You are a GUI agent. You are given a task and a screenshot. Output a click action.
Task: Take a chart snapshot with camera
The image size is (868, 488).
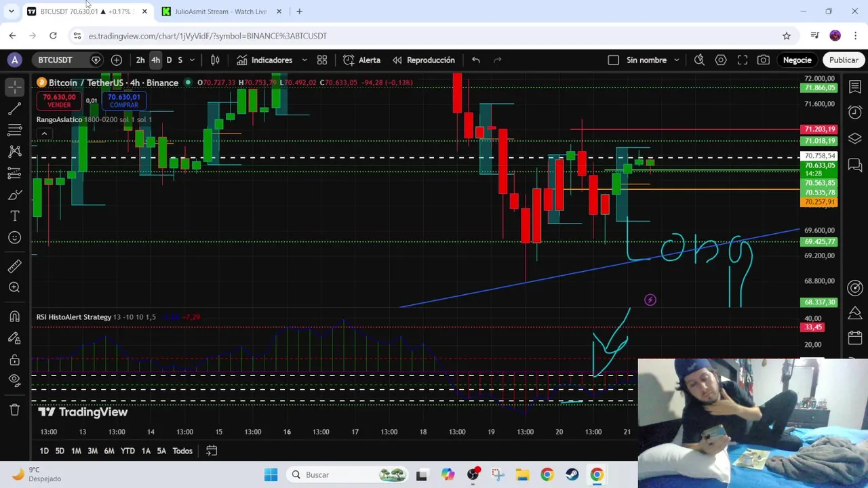click(764, 60)
